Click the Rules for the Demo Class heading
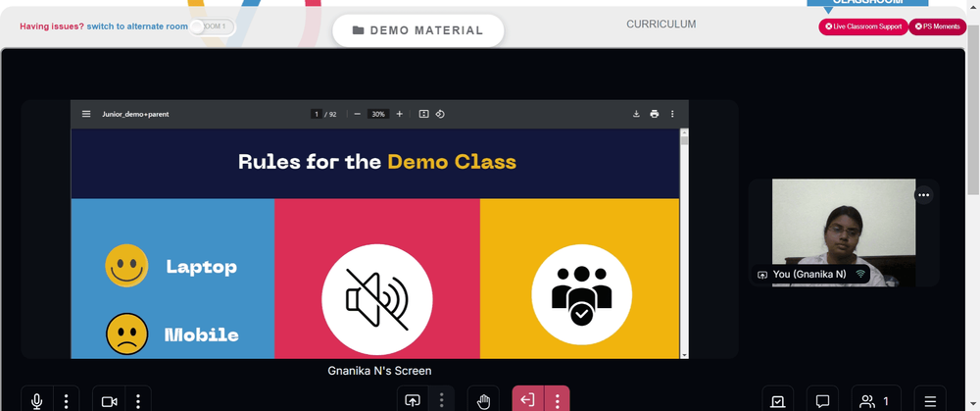 (377, 162)
